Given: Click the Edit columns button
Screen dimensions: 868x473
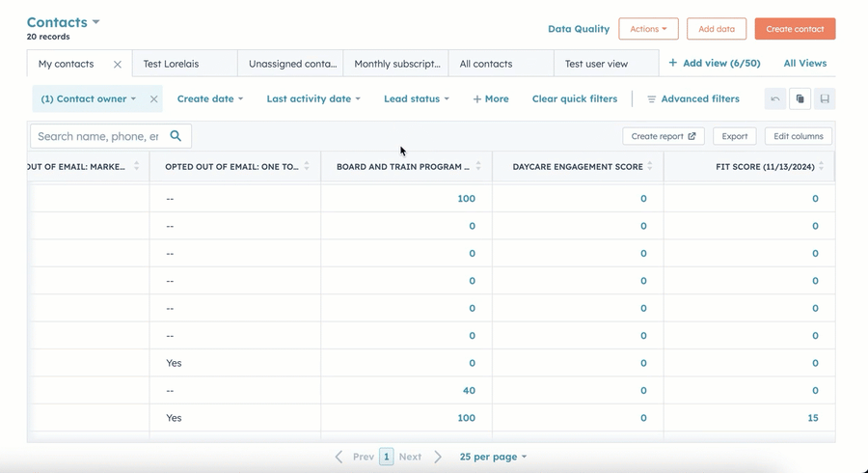Looking at the screenshot, I should [x=799, y=136].
